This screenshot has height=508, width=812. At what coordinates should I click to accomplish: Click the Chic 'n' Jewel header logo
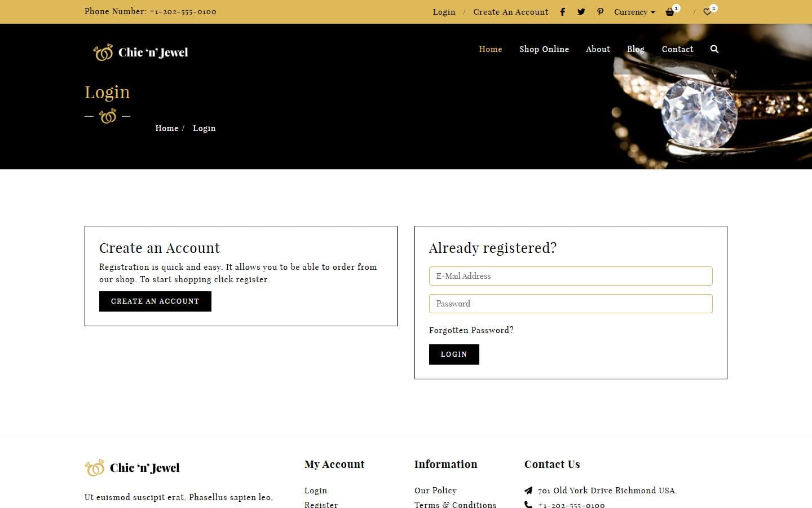pyautogui.click(x=140, y=52)
